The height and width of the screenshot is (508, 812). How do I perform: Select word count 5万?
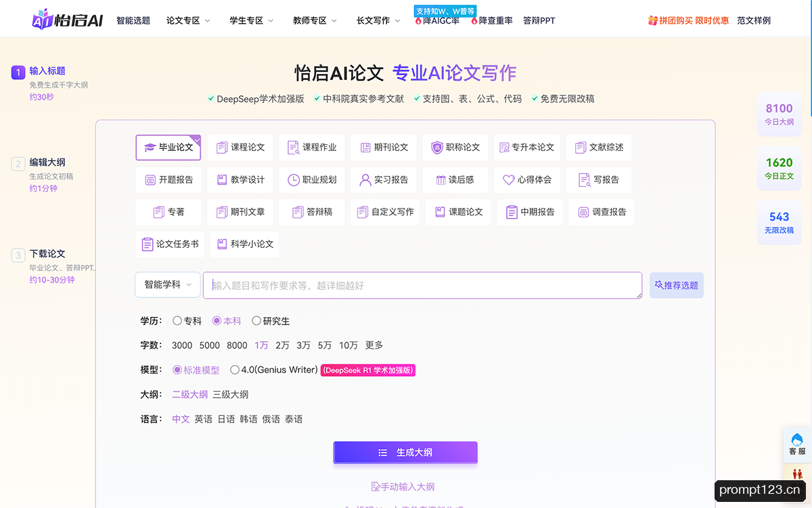point(325,345)
